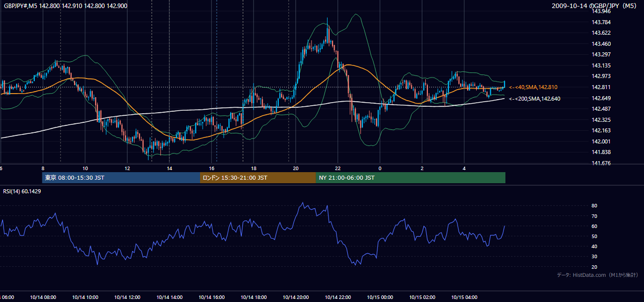Click bottom time label 10/15 02:00
Image resolution: width=644 pixels, height=302 pixels.
(422, 297)
